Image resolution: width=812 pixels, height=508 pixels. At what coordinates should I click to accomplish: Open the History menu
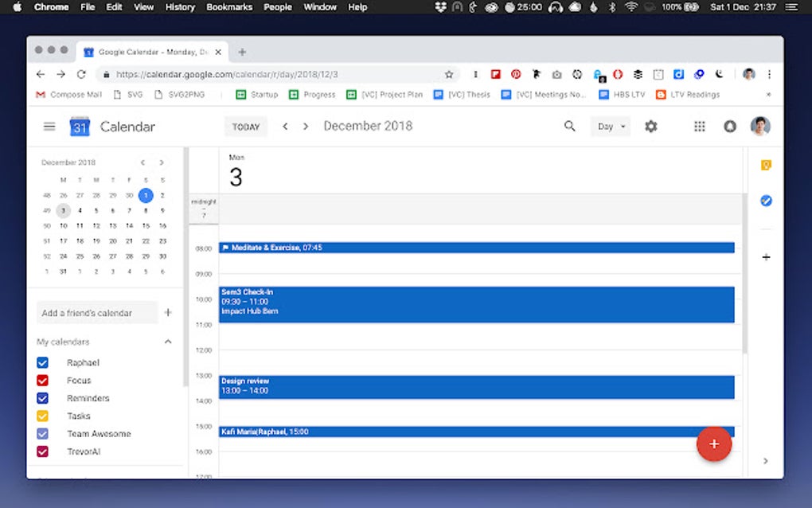(x=180, y=7)
